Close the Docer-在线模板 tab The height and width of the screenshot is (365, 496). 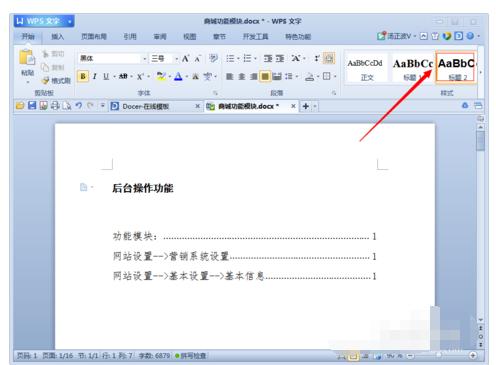(x=197, y=106)
